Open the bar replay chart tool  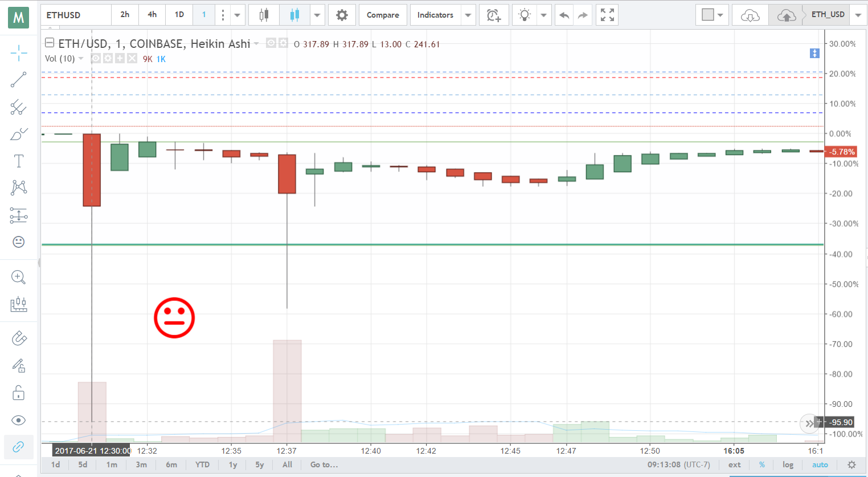(x=19, y=304)
